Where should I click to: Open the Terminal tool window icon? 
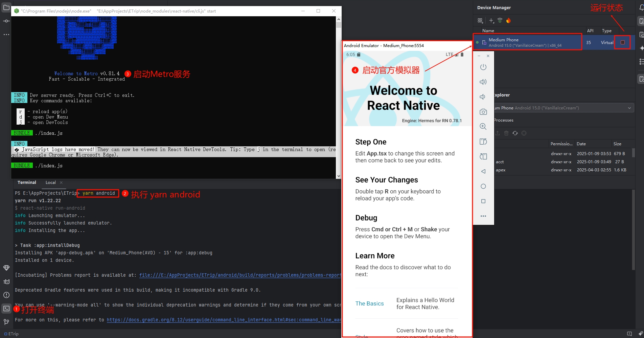(x=6, y=309)
